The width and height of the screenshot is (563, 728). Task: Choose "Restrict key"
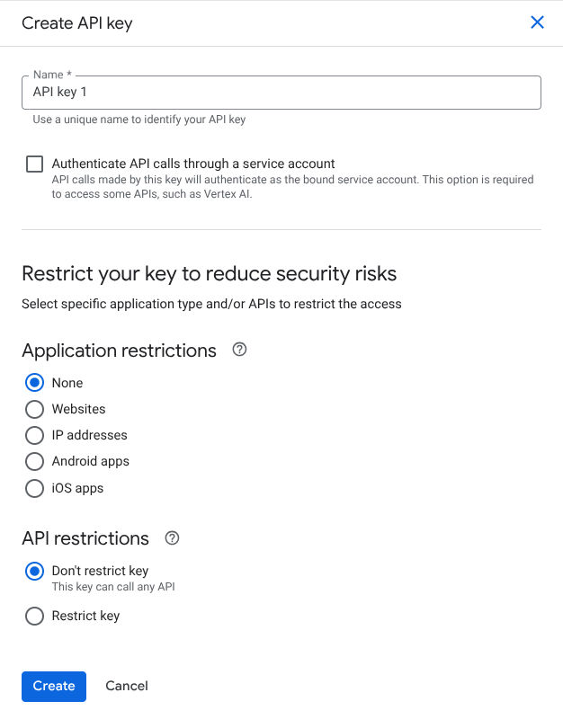point(34,616)
